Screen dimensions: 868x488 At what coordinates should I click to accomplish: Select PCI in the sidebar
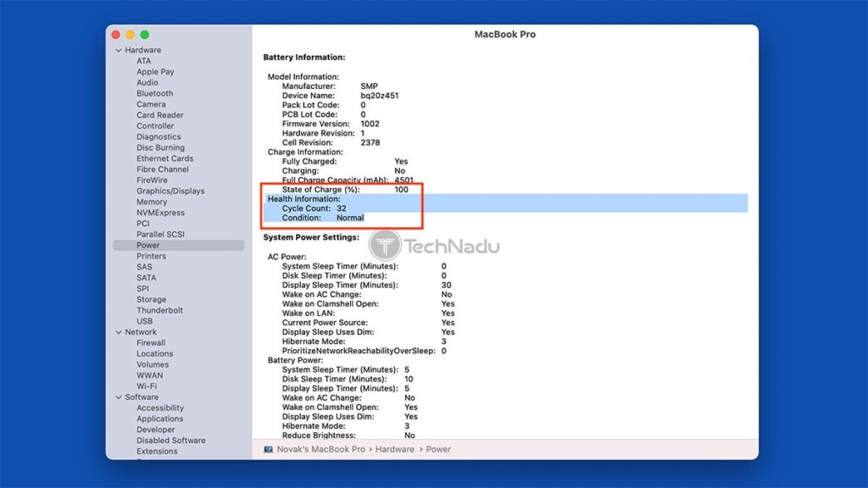pos(142,224)
